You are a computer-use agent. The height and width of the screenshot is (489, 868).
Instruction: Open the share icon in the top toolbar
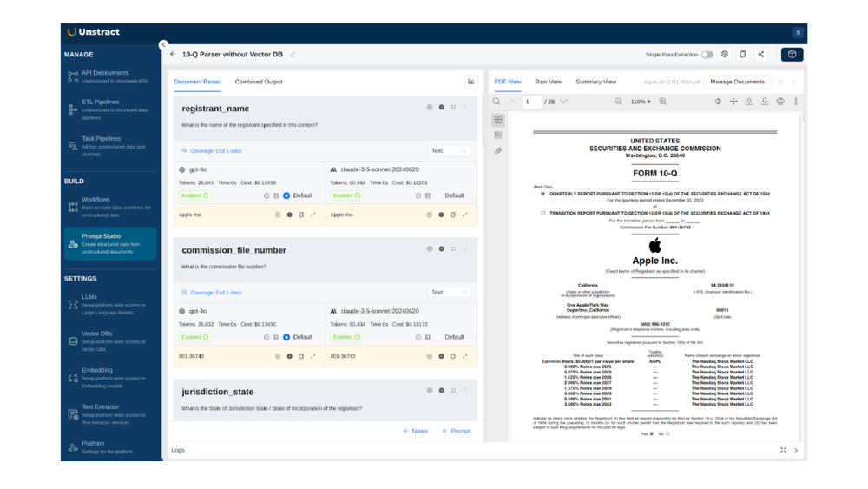point(761,55)
